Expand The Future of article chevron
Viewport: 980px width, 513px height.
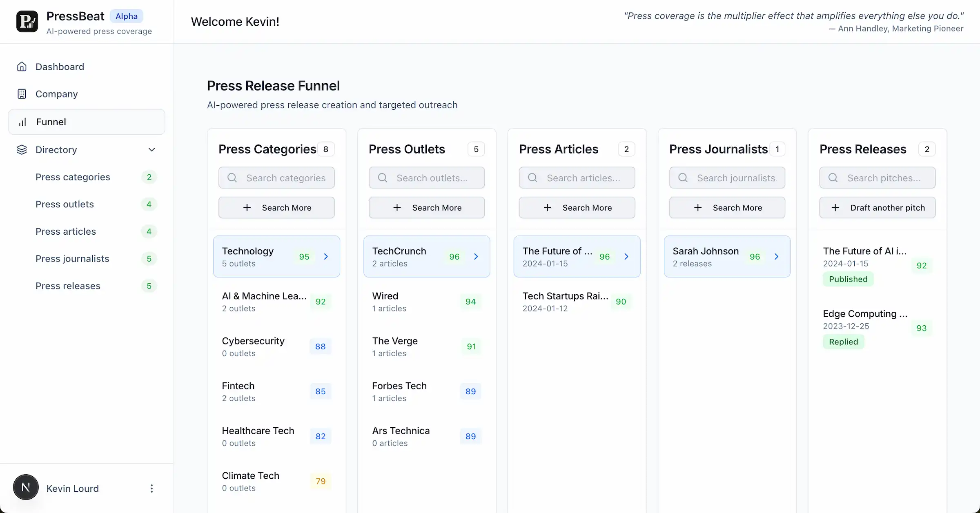(x=626, y=257)
